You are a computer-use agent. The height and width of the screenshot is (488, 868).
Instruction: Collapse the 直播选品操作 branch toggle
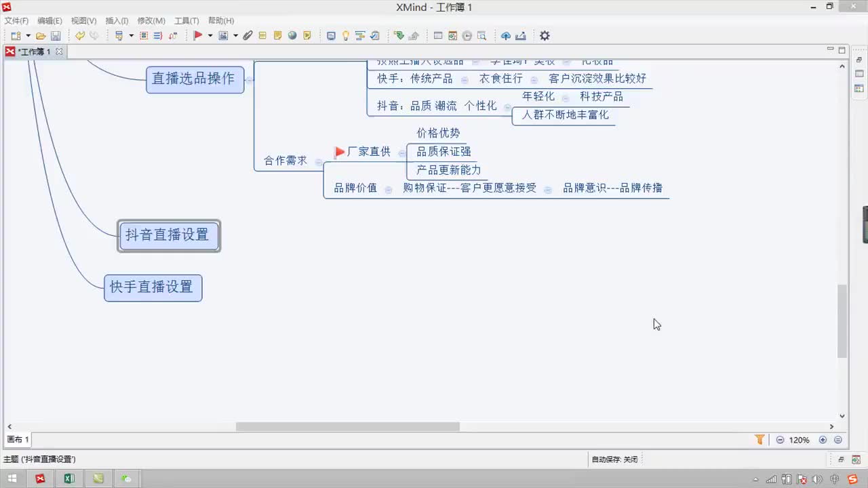coord(249,79)
